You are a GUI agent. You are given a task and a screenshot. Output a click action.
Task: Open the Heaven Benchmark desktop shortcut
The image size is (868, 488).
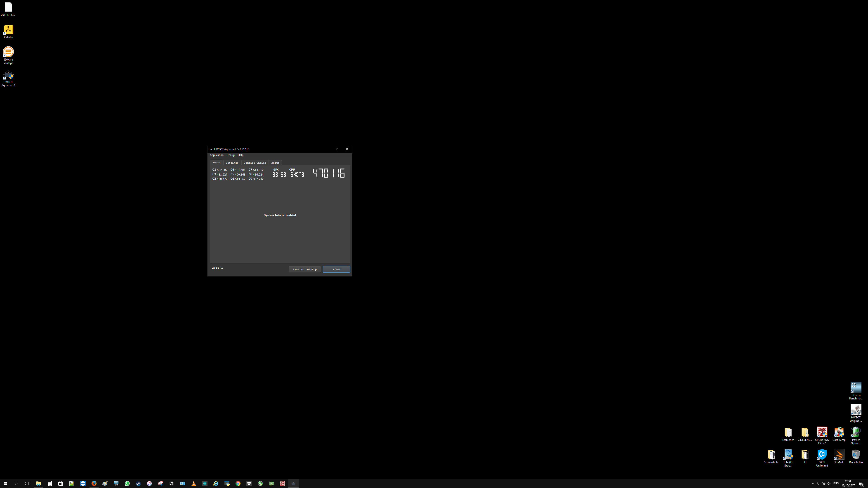856,391
